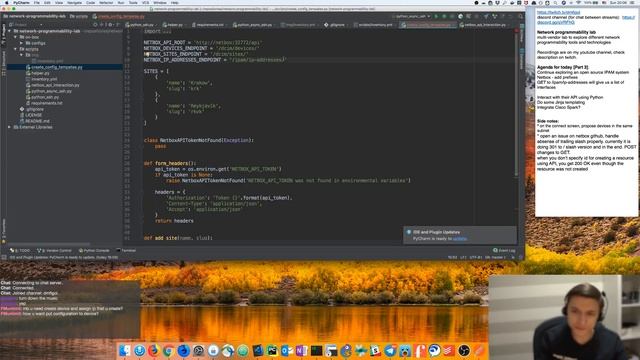This screenshot has width=640, height=360.
Task: Click scripts breadcrumb in navigation bar
Action: 79,16
